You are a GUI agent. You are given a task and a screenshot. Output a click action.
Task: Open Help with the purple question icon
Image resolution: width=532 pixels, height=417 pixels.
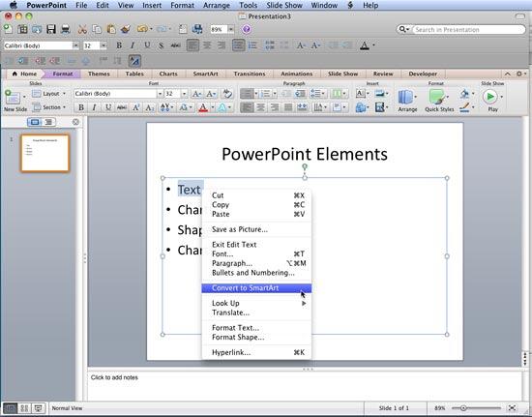(x=247, y=30)
